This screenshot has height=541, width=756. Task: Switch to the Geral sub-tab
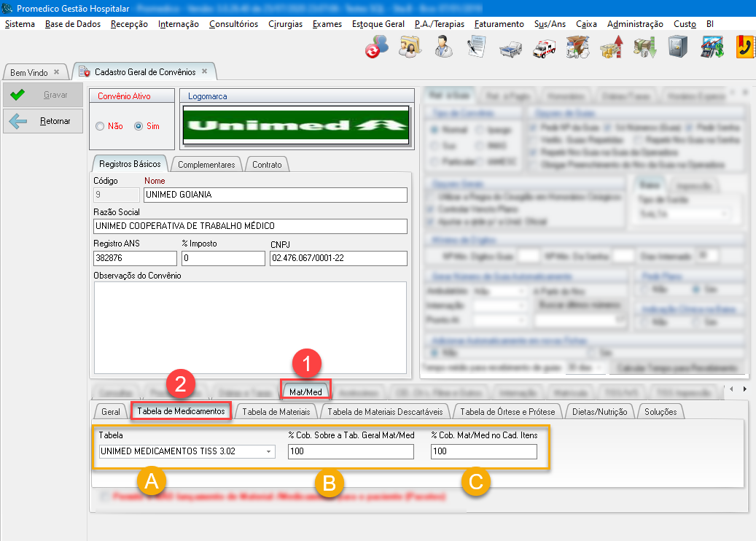110,412
